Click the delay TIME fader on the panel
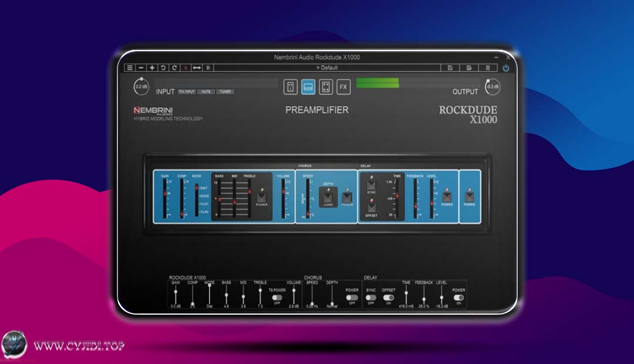 tap(397, 198)
